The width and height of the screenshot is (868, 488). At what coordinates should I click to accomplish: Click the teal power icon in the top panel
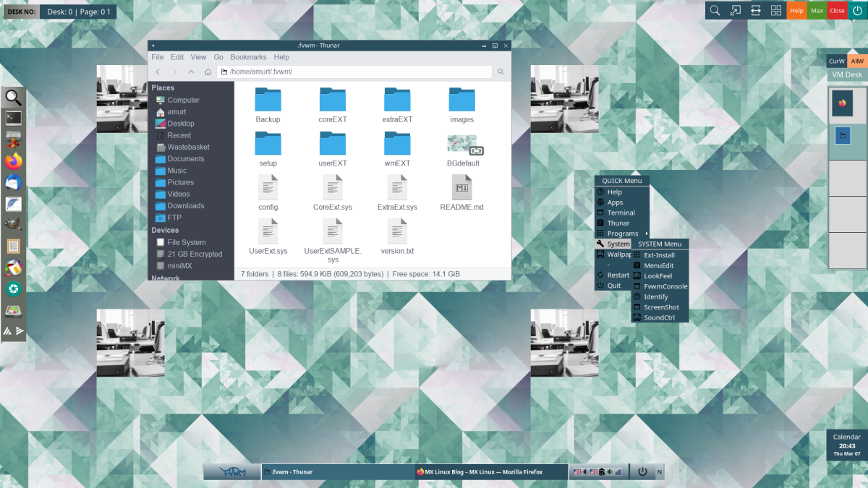coord(857,10)
